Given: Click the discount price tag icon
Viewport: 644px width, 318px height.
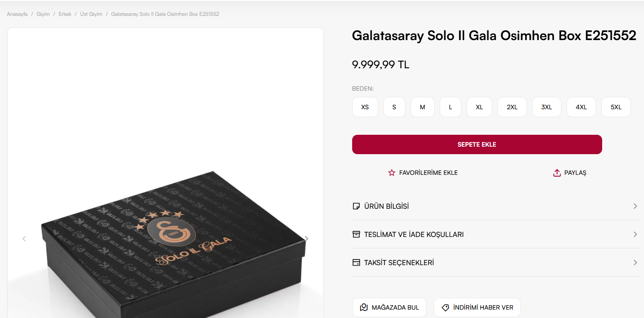Looking at the screenshot, I should point(445,307).
